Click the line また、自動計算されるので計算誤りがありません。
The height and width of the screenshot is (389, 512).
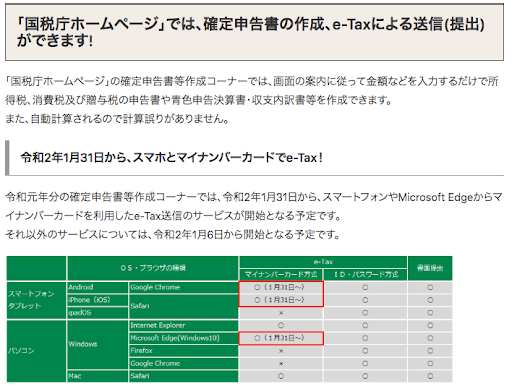(117, 119)
